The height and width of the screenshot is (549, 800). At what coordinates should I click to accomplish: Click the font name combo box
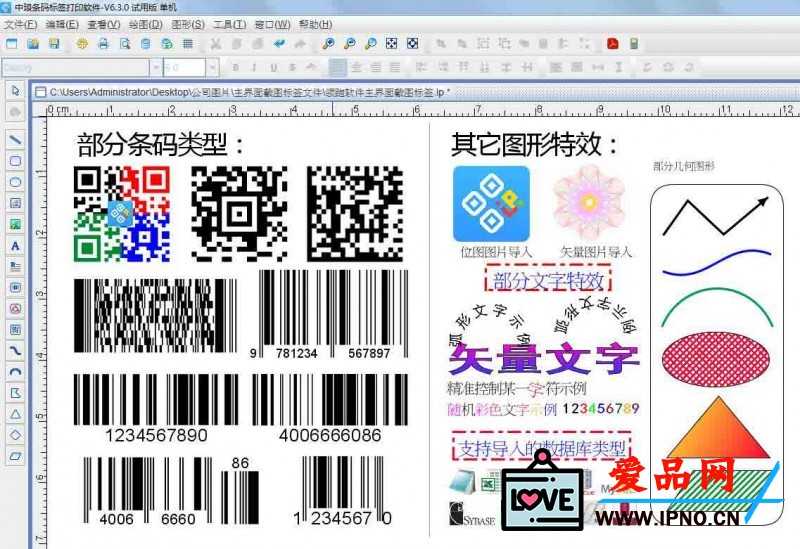(x=82, y=67)
